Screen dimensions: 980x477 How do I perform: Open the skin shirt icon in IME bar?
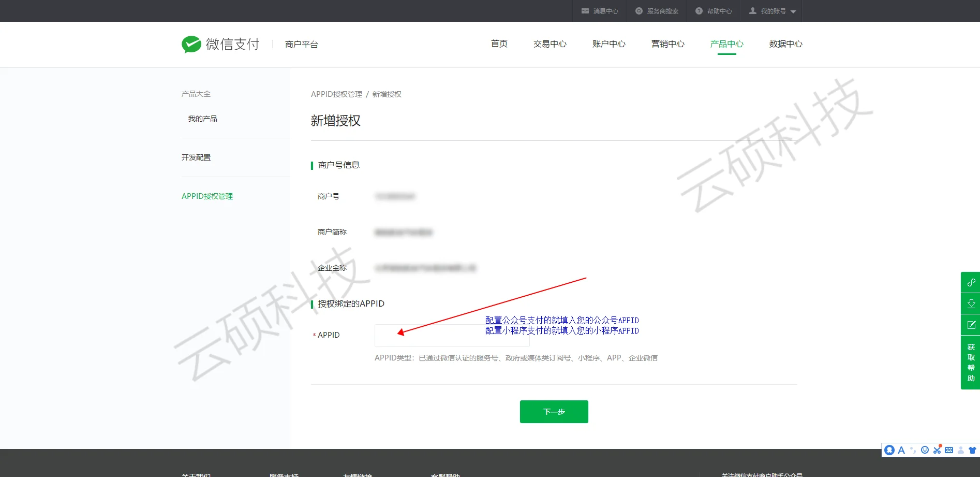(973, 450)
